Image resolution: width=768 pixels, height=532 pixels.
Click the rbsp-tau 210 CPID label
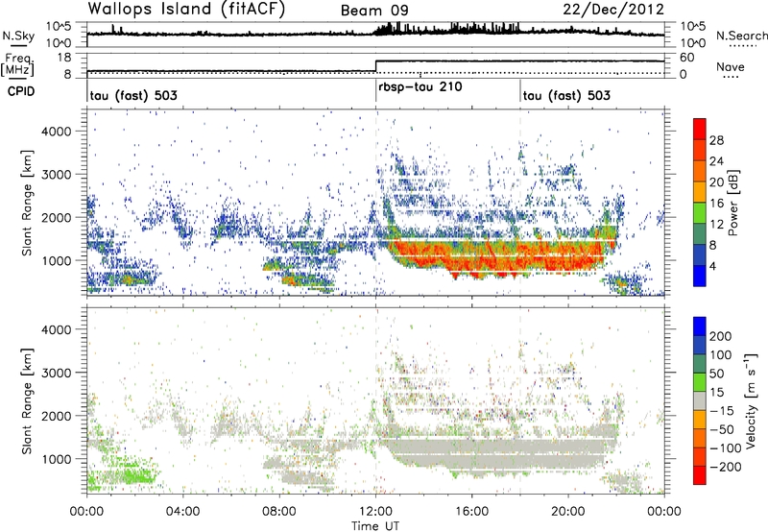(x=420, y=86)
